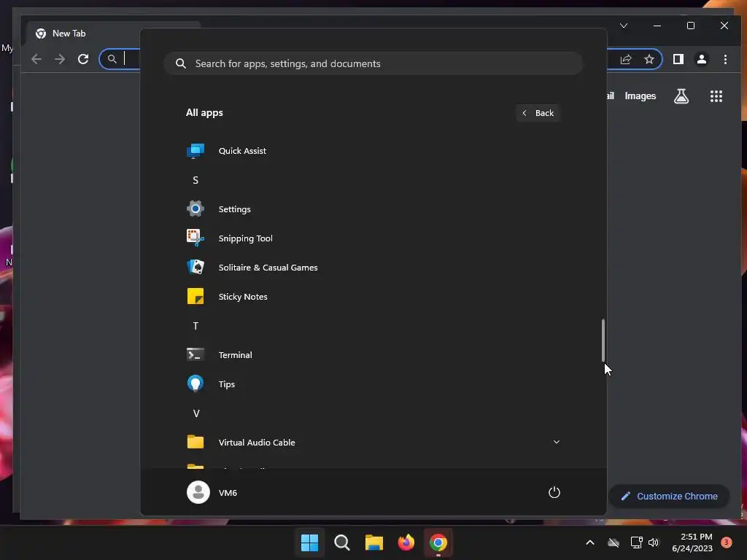This screenshot has height=560, width=747.
Task: Jump to letter S section header
Action: [x=196, y=180]
